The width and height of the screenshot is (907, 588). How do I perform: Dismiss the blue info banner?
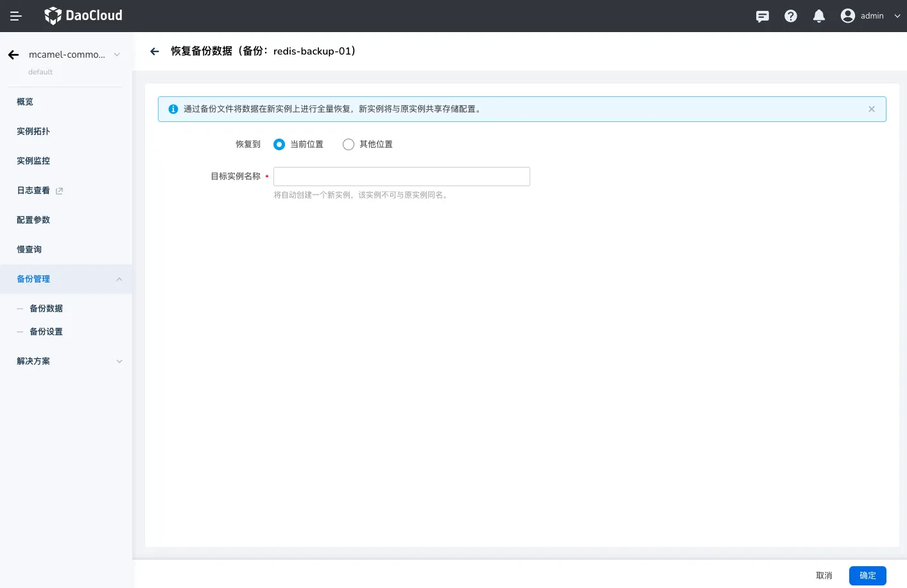(872, 109)
